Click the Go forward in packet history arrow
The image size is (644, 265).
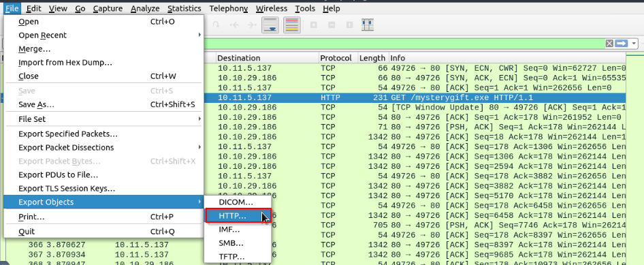pyautogui.click(x=252, y=25)
